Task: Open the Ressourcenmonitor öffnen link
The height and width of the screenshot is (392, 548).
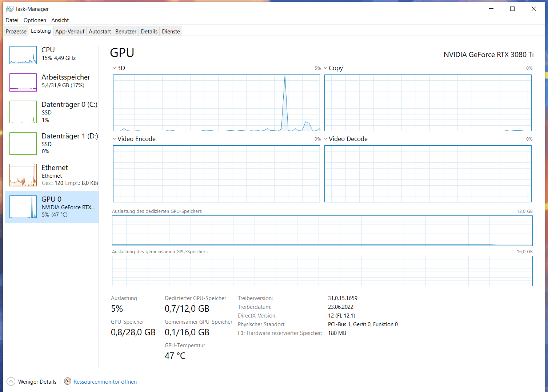Action: tap(105, 382)
